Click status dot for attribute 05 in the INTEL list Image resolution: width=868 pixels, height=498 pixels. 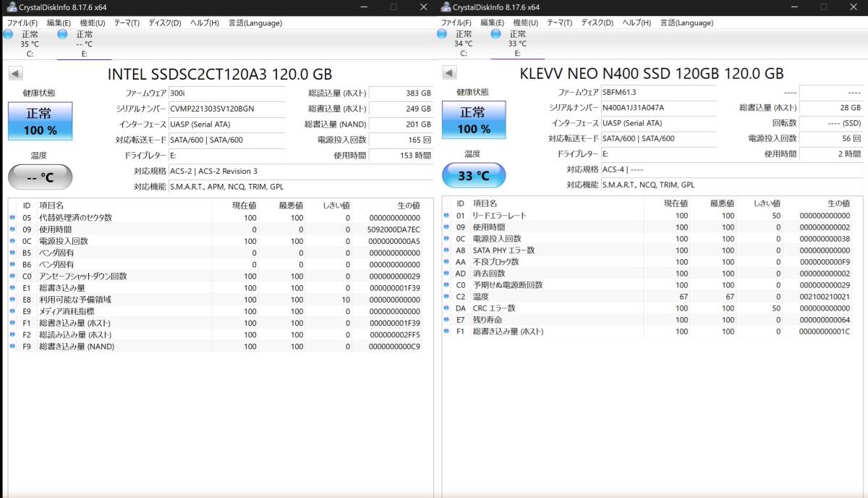click(12, 218)
